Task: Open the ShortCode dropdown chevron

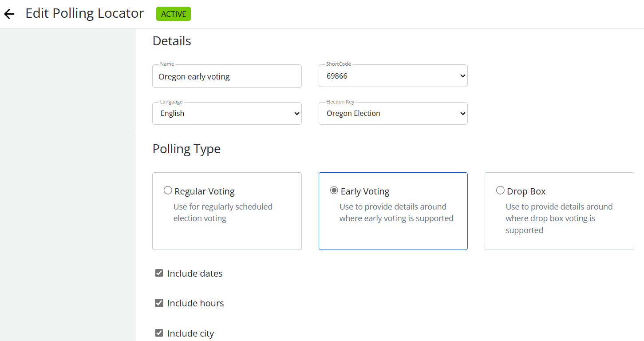Action: tap(462, 75)
